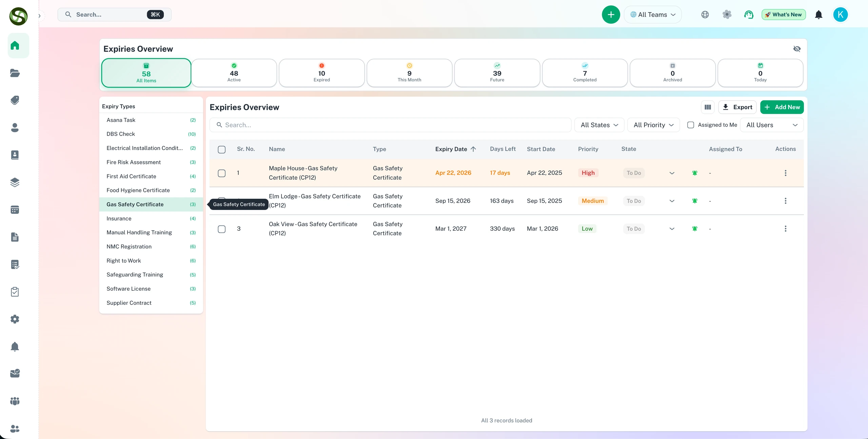Sort by Expiry Date column header
Screen dimensions: 868x439
coord(456,149)
